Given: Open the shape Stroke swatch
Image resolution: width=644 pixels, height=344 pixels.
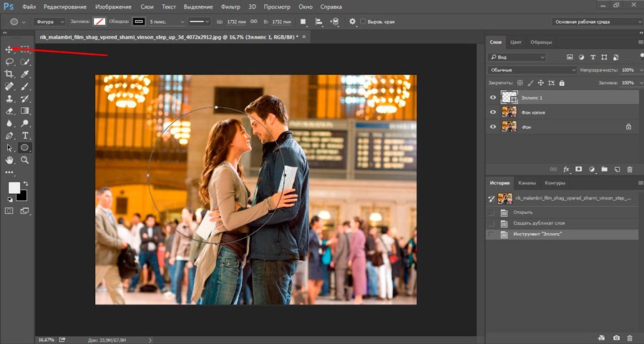Looking at the screenshot, I should (138, 21).
